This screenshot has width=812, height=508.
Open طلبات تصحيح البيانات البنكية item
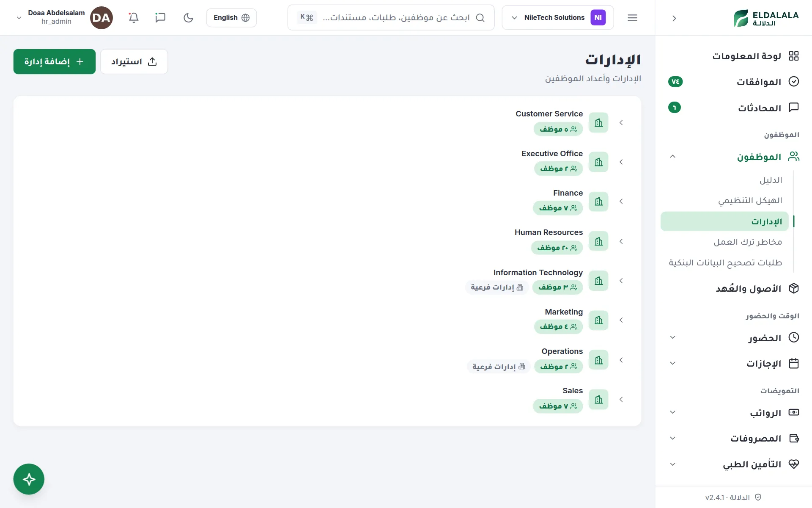tap(725, 263)
